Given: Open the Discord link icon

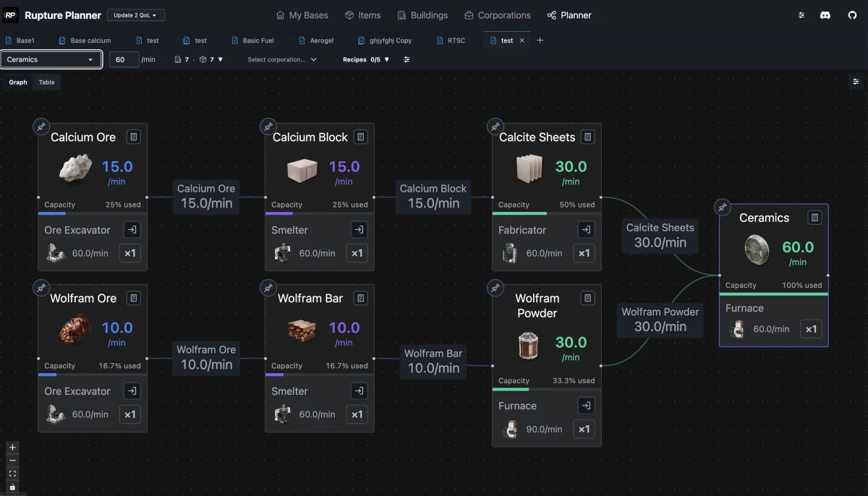Looking at the screenshot, I should click(x=825, y=15).
